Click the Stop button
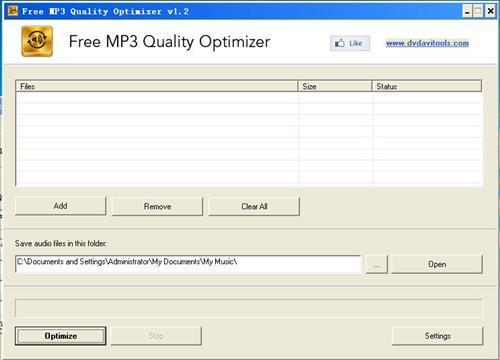 pyautogui.click(x=156, y=336)
